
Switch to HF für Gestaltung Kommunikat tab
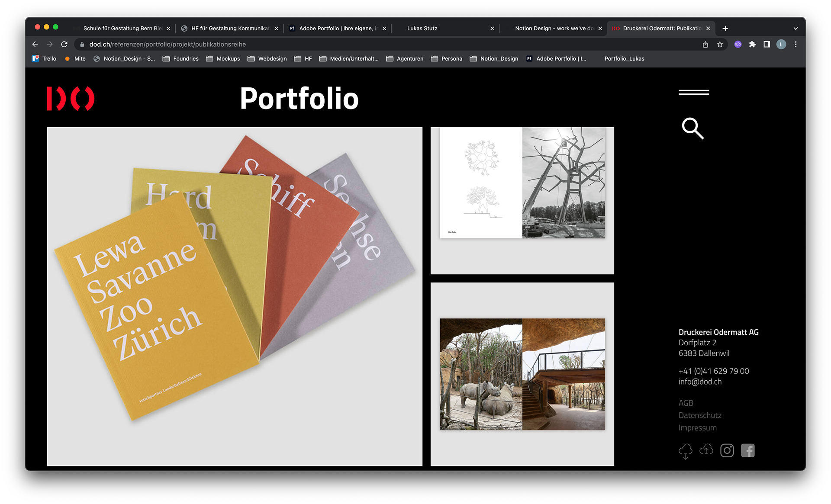point(229,29)
